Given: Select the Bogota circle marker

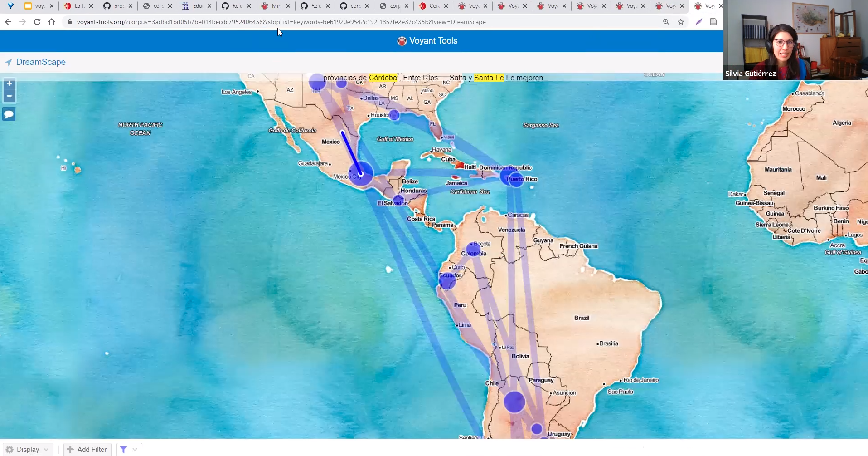Looking at the screenshot, I should point(473,249).
